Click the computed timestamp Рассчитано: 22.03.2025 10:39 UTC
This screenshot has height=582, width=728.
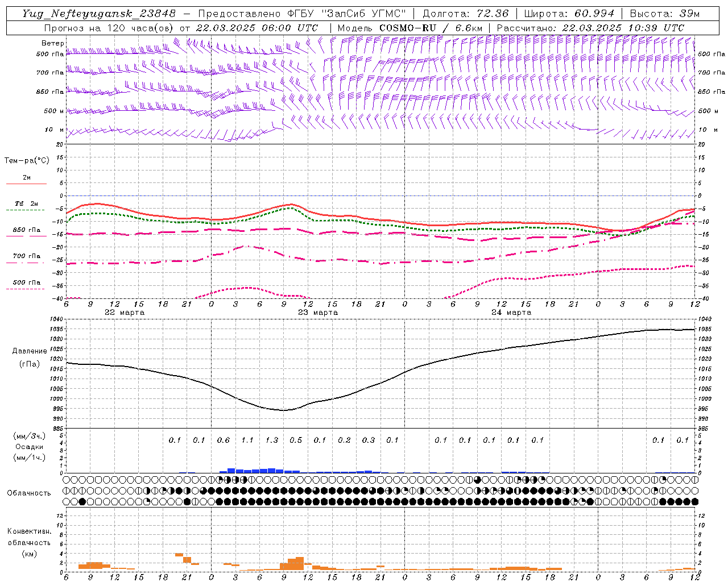point(590,28)
